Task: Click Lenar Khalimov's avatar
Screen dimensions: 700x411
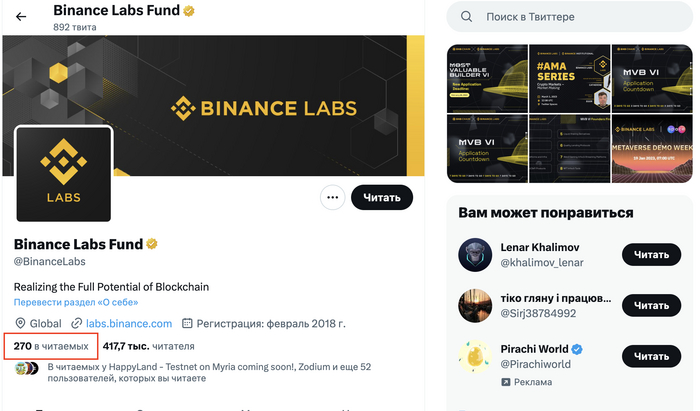Action: 474,255
